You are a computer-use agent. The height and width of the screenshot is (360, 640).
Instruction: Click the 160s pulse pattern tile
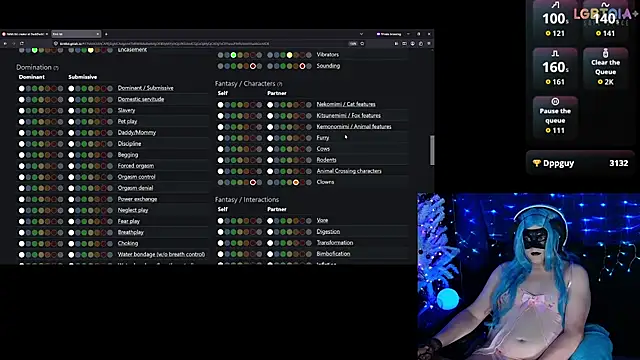pyautogui.click(x=555, y=68)
